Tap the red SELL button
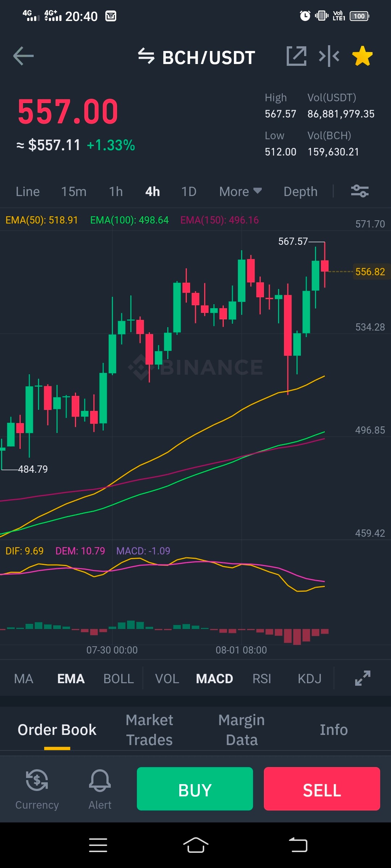The height and width of the screenshot is (868, 391). tap(322, 789)
